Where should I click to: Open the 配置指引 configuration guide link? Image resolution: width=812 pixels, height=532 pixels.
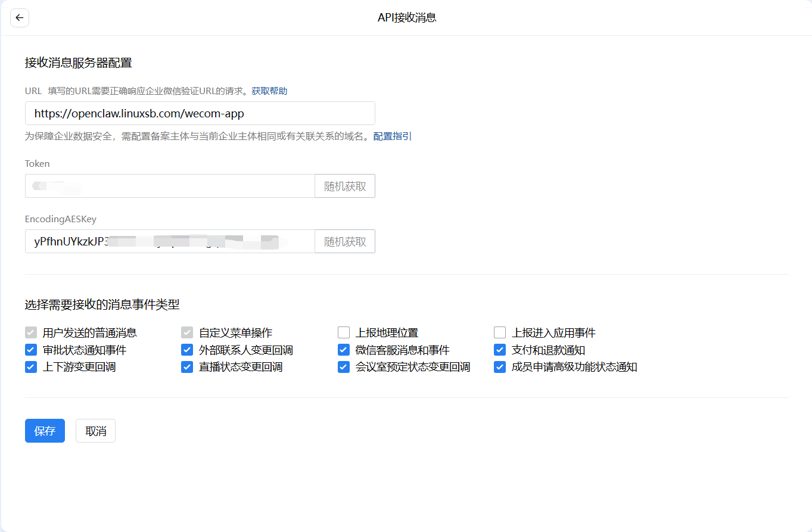click(x=392, y=136)
